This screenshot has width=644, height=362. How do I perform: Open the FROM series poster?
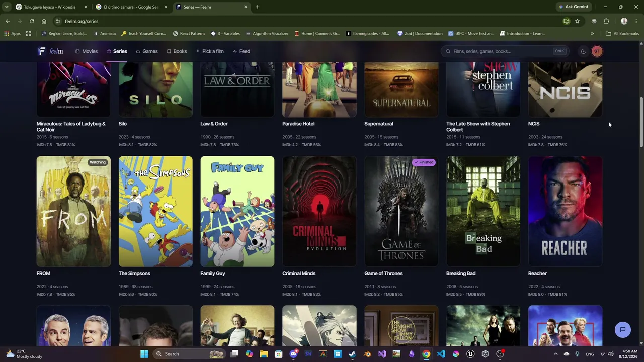coord(73,211)
